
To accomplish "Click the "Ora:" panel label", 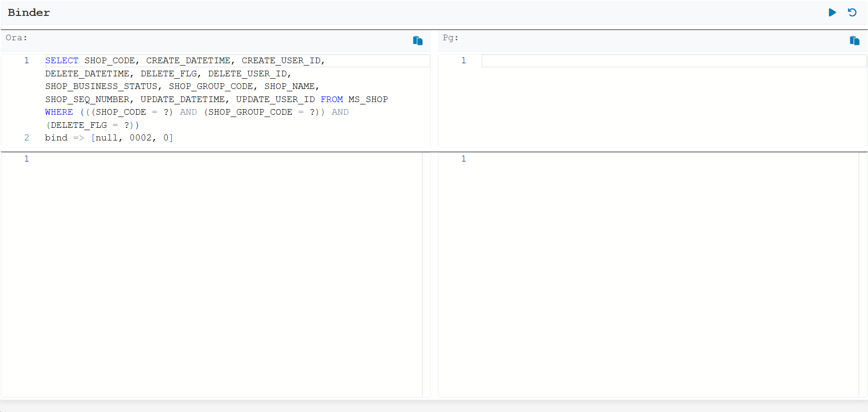I will [16, 38].
